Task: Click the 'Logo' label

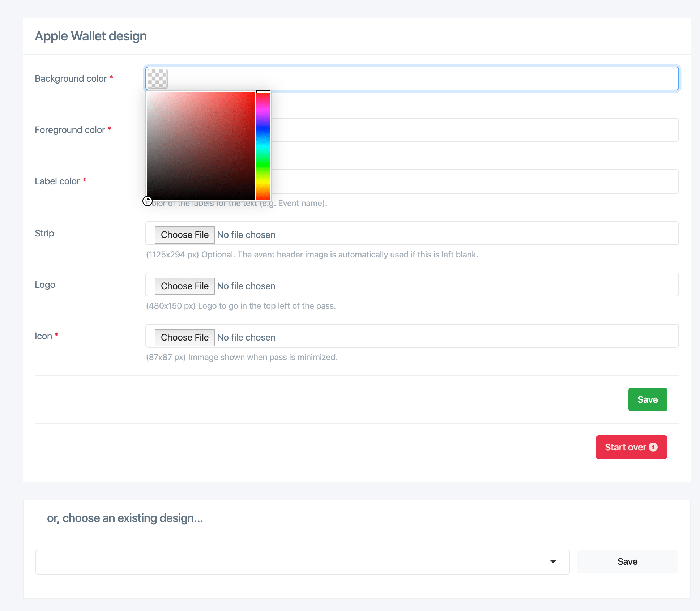Action: (45, 285)
